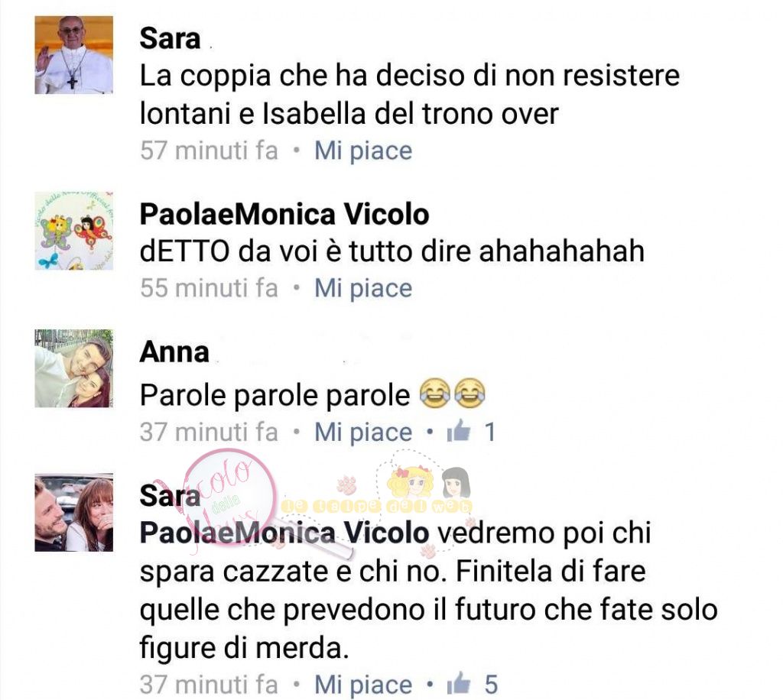This screenshot has width=783, height=700.
Task: View the like count '1' on Anna's comment
Action: click(x=490, y=432)
